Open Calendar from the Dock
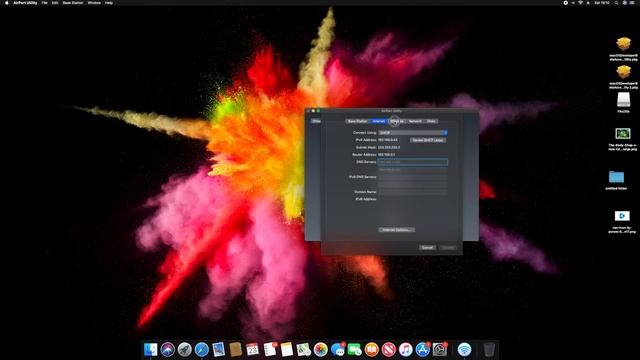 click(x=253, y=349)
